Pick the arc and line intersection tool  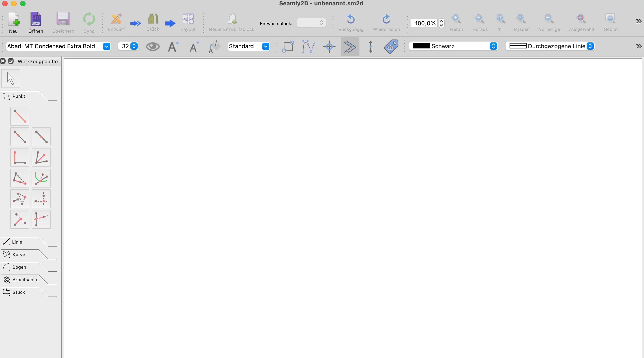pyautogui.click(x=41, y=178)
